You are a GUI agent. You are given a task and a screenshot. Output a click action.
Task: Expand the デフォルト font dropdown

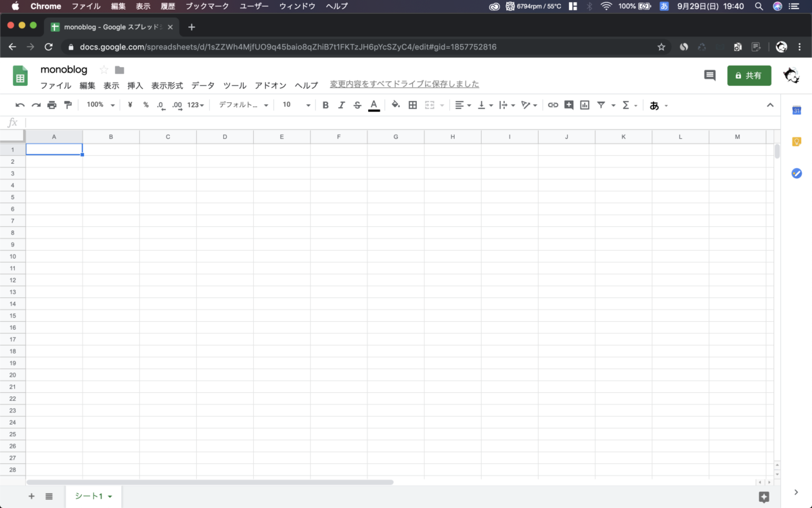(244, 105)
